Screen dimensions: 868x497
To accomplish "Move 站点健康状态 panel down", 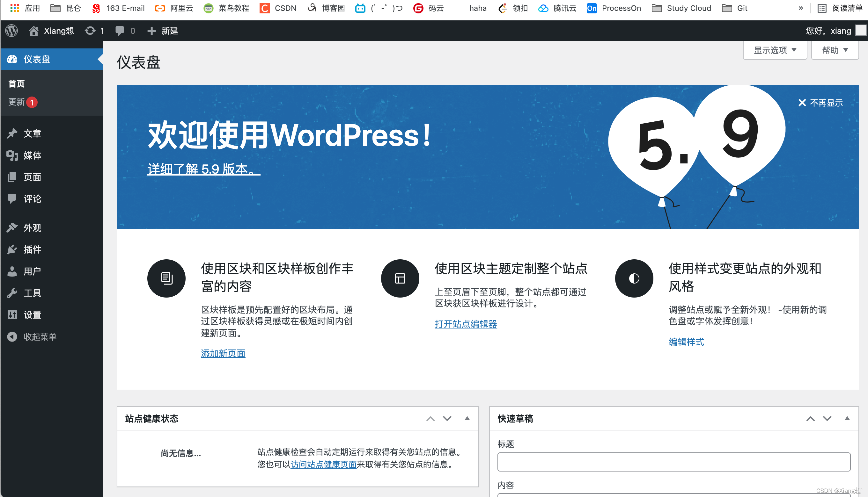I will point(447,419).
